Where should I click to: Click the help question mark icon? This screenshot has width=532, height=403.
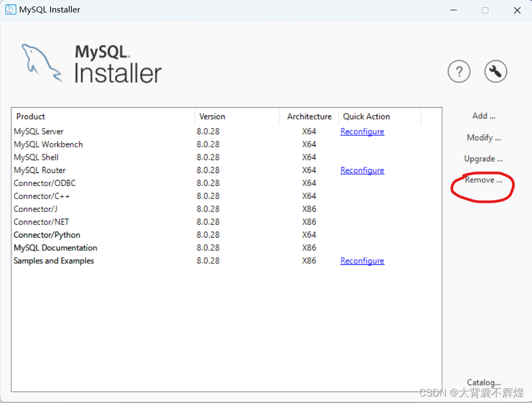tap(459, 71)
